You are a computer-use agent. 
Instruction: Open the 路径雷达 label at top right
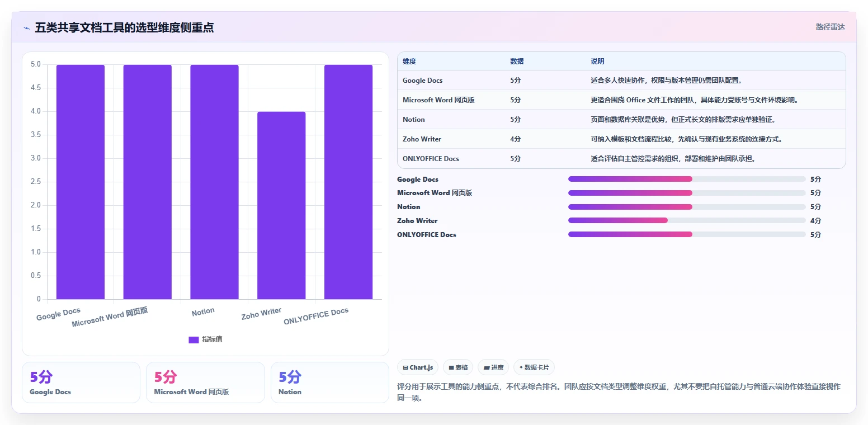click(x=830, y=27)
